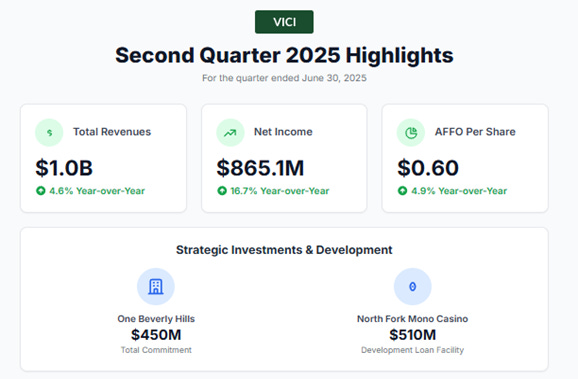Screen dimensions: 578x379
Task: Click the green up-arrow next to 4.9% Year-over-Year
Action: point(403,191)
